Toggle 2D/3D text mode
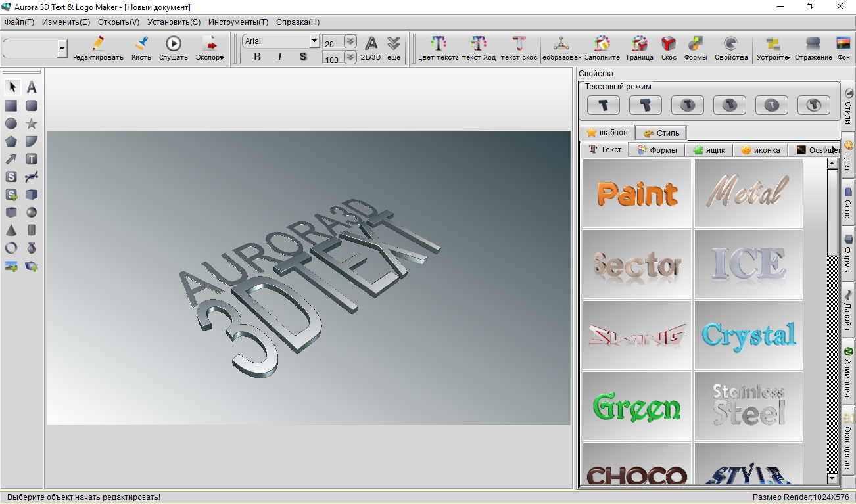856x504 pixels. pos(371,49)
